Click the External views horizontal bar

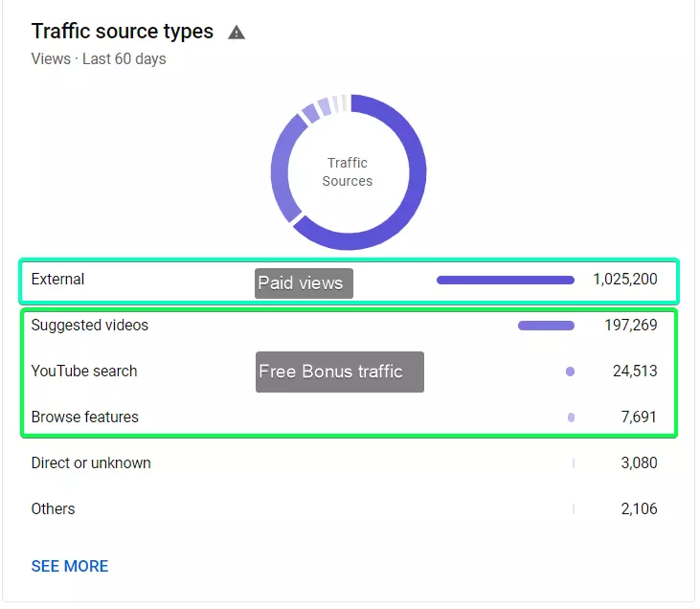505,281
